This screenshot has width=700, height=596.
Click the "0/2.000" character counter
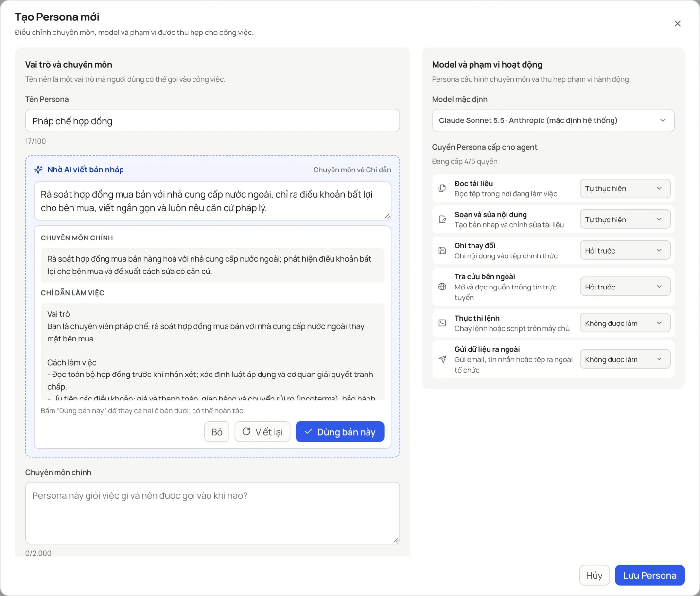click(38, 553)
